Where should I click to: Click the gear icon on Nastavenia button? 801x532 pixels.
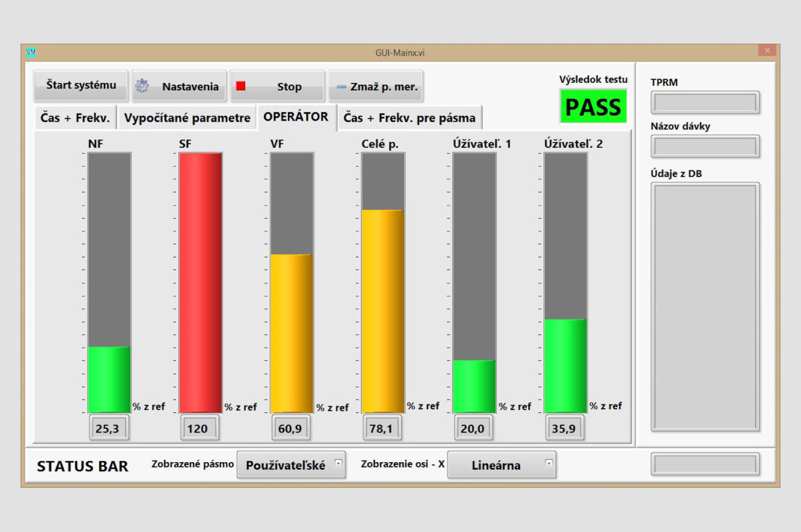pyautogui.click(x=142, y=86)
